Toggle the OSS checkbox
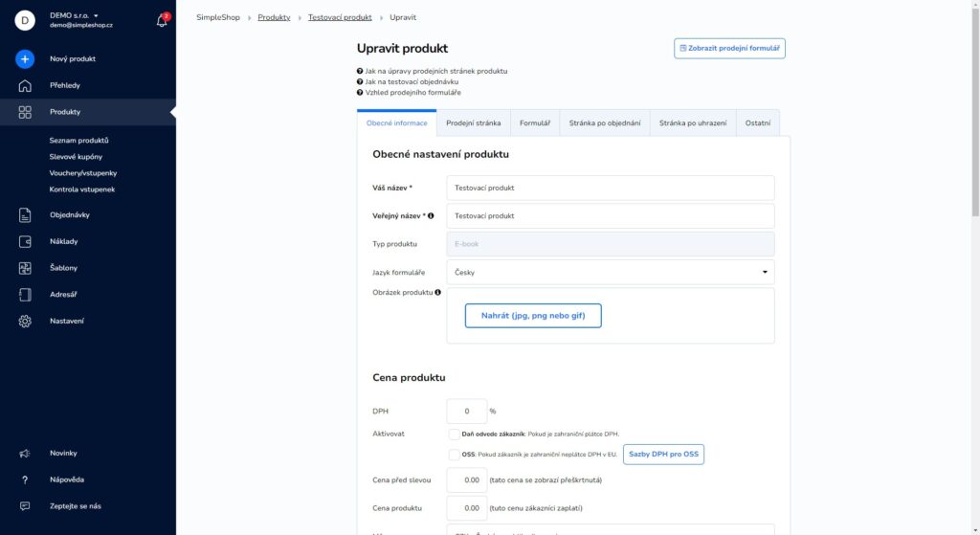980x535 pixels. pos(455,455)
